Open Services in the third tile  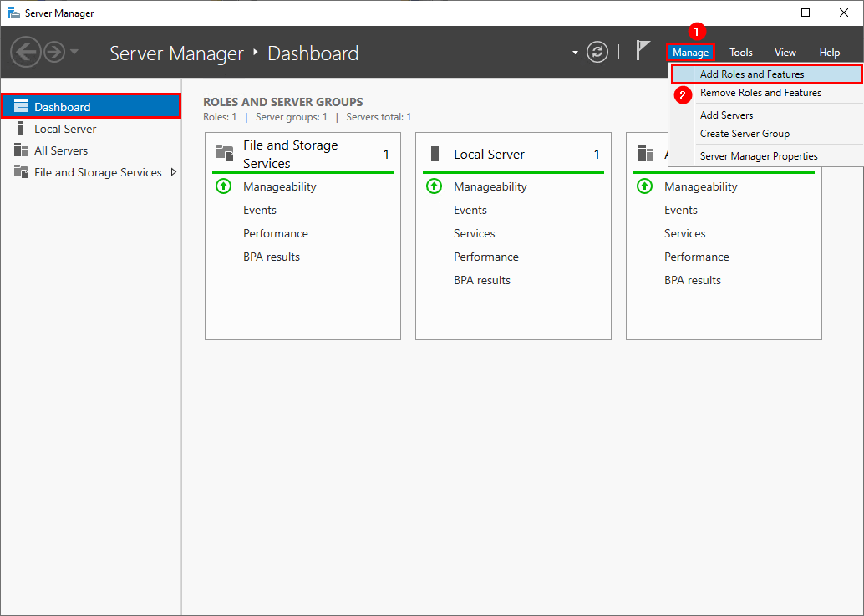pyautogui.click(x=684, y=234)
